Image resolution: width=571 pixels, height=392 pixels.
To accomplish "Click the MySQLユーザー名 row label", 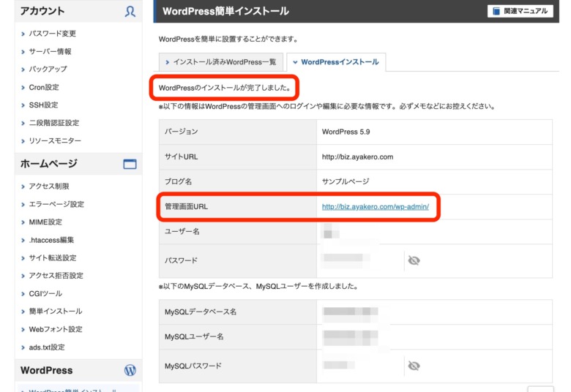I will [194, 336].
